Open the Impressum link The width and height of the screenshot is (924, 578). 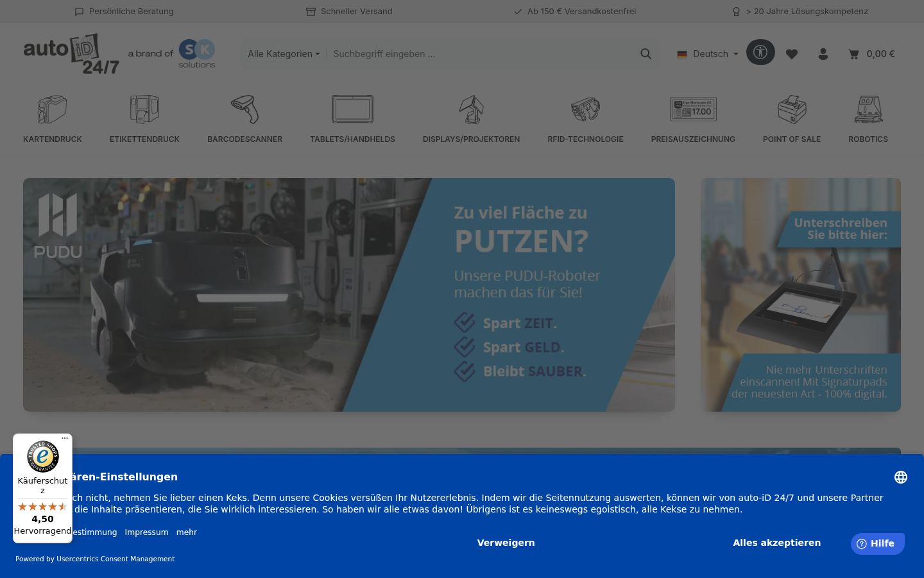tap(146, 532)
